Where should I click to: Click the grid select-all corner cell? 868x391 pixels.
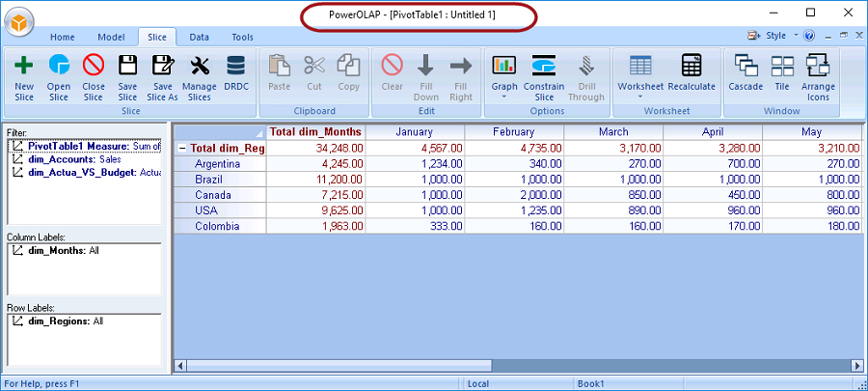pos(220,132)
